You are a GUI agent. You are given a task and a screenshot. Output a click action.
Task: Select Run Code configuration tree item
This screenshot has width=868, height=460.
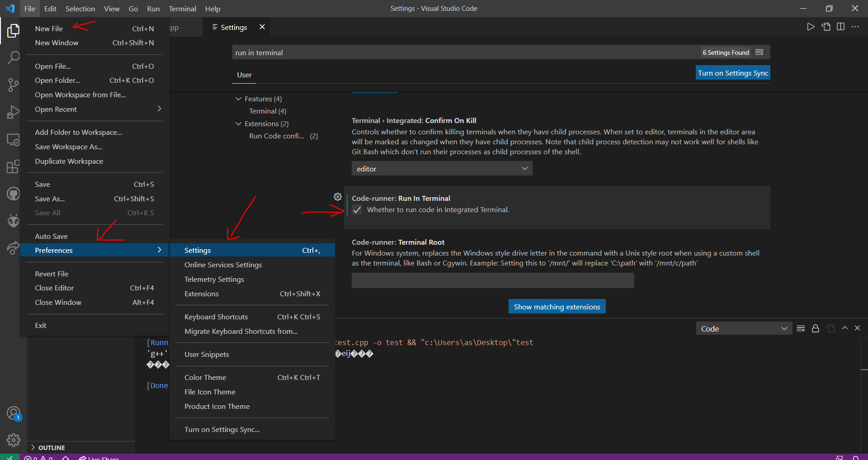283,136
